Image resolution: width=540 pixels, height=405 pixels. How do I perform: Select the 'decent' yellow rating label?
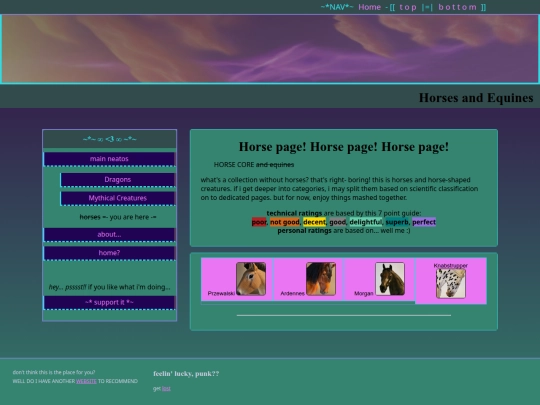point(314,222)
